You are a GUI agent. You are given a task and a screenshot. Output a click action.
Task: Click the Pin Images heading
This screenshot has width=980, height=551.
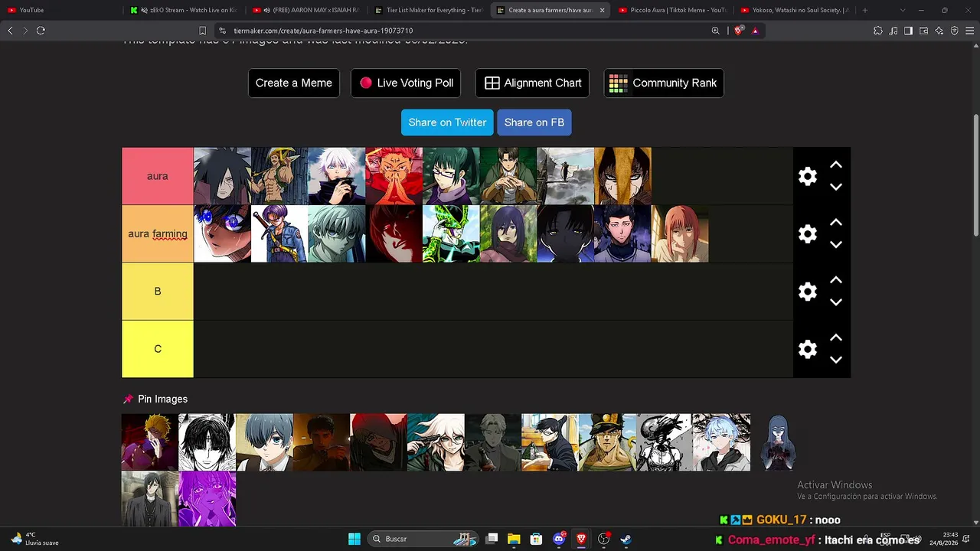click(x=162, y=399)
